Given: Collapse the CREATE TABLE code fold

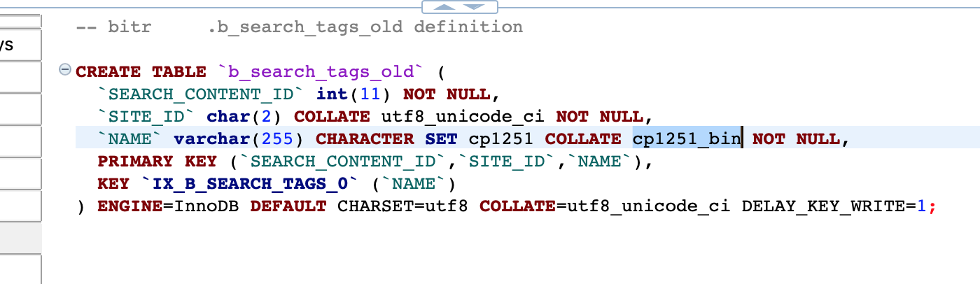Looking at the screenshot, I should 65,70.
